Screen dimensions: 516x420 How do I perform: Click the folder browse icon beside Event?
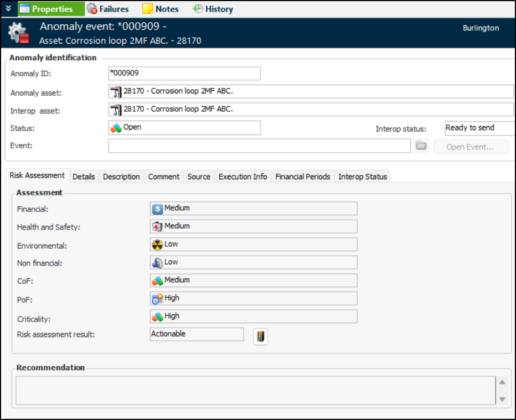pyautogui.click(x=421, y=146)
